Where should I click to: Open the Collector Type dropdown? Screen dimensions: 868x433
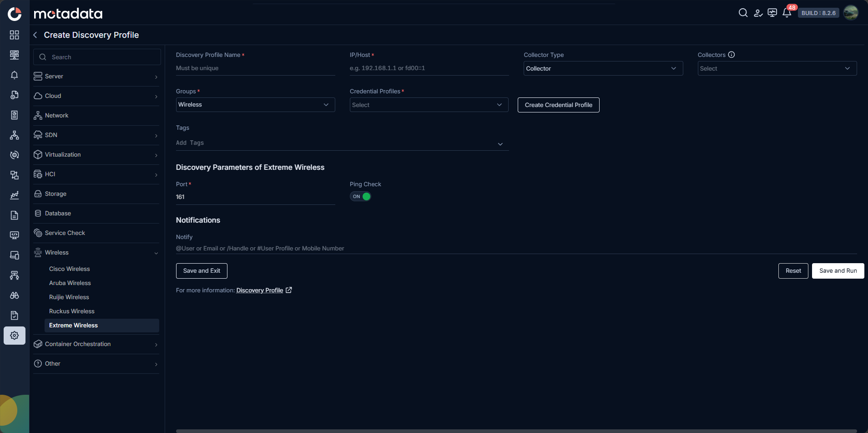[603, 68]
